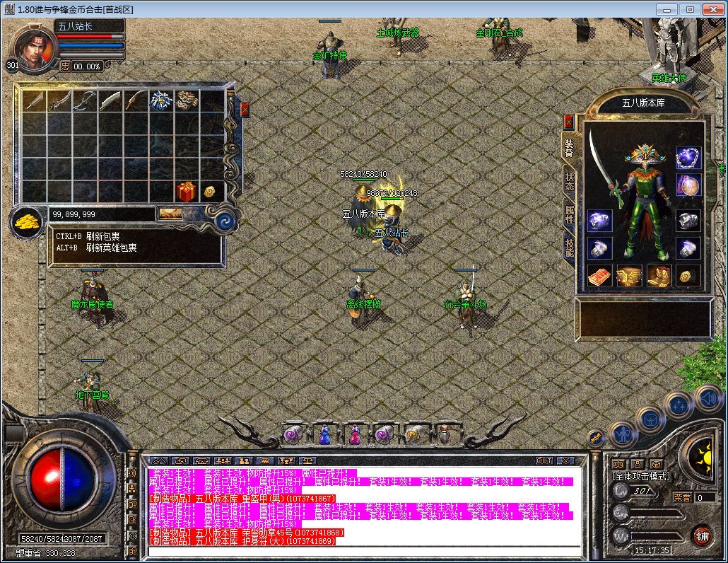The height and width of the screenshot is (563, 728).
Task: Use the first purple scroll in the quick belt
Action: coord(293,435)
